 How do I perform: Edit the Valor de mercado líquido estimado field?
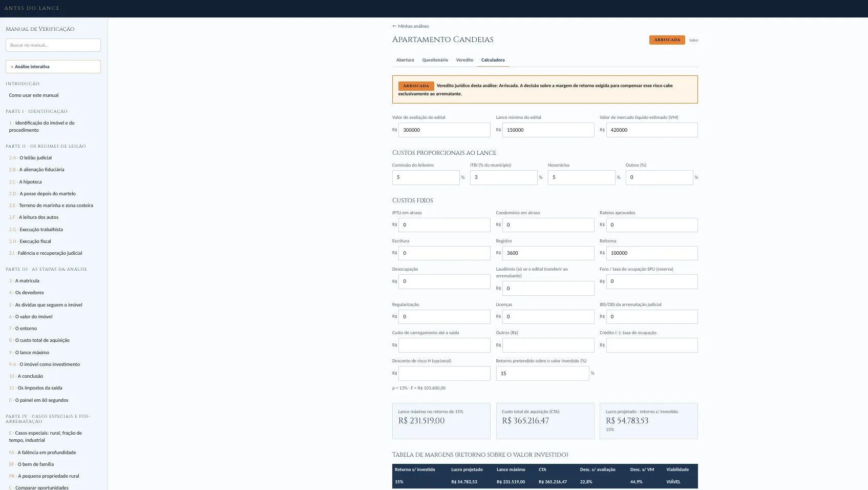pos(652,130)
